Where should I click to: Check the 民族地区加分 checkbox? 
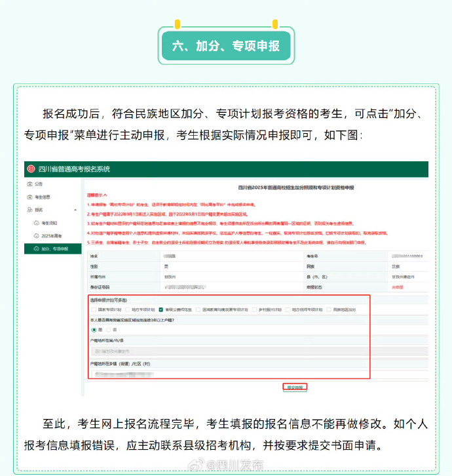(329, 309)
